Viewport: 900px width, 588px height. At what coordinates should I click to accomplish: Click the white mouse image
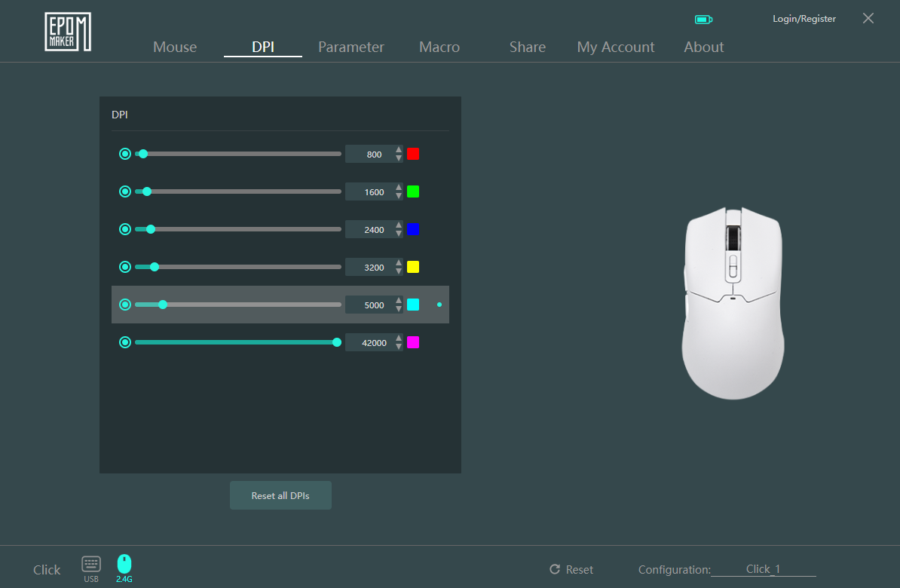point(733,303)
